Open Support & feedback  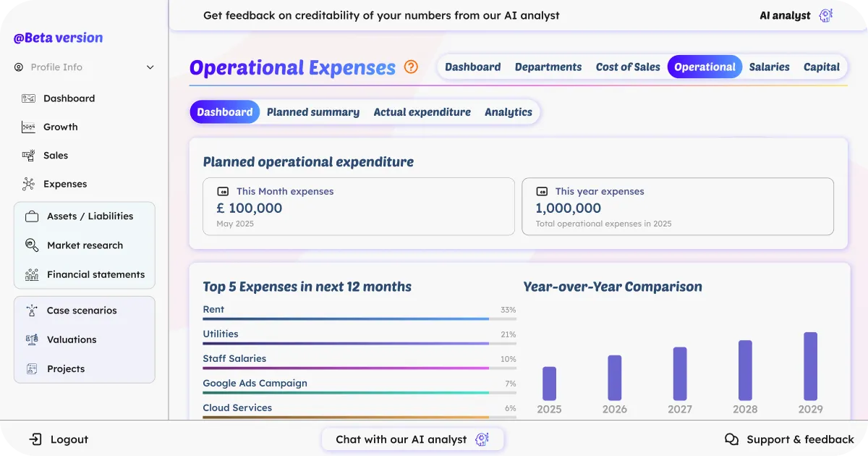[789, 439]
